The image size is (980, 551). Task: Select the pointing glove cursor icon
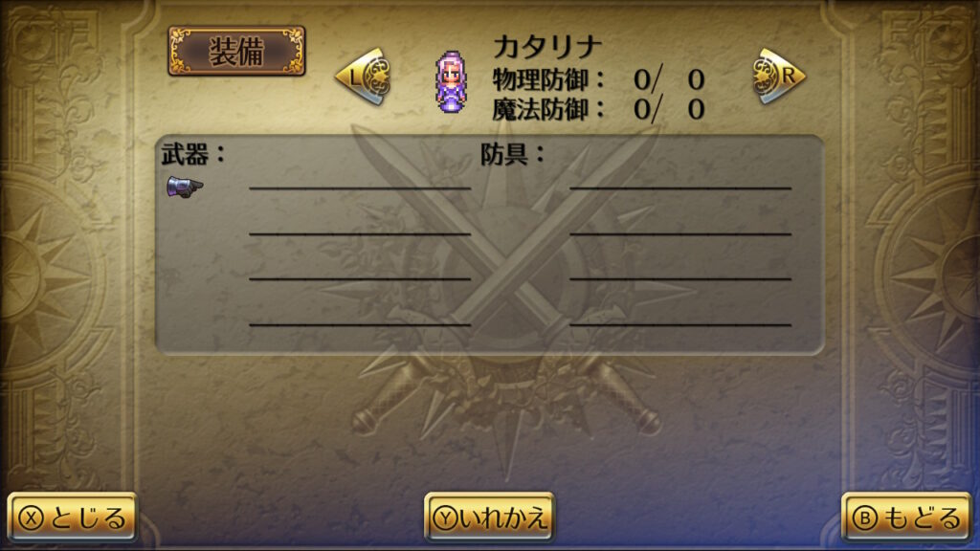[185, 187]
